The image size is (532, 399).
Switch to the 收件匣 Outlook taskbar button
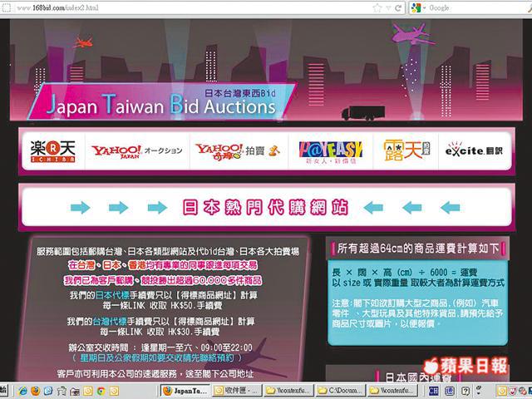[237, 391]
